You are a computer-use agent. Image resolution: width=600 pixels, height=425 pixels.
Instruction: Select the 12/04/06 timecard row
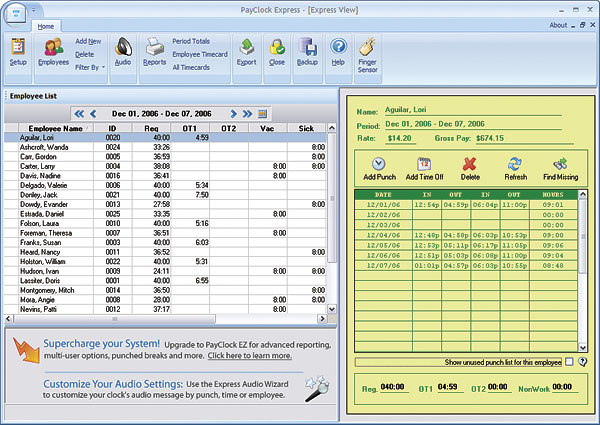coord(466,235)
